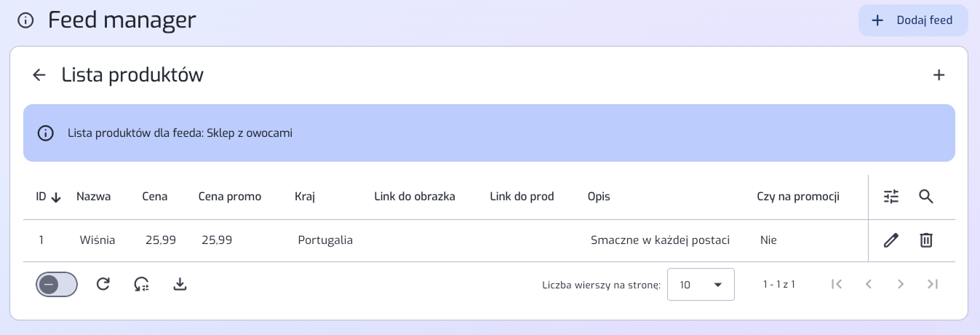This screenshot has width=980, height=335.
Task: Download the product list with download icon
Action: point(180,284)
